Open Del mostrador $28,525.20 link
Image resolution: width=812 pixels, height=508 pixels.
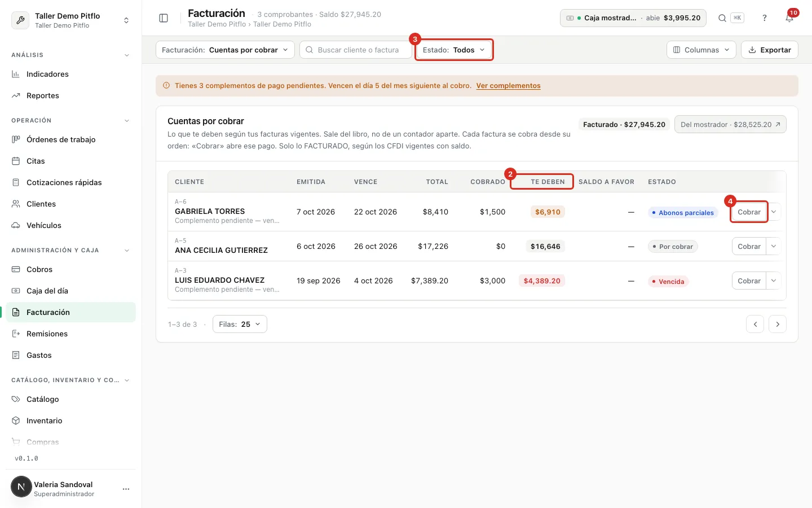(x=730, y=124)
